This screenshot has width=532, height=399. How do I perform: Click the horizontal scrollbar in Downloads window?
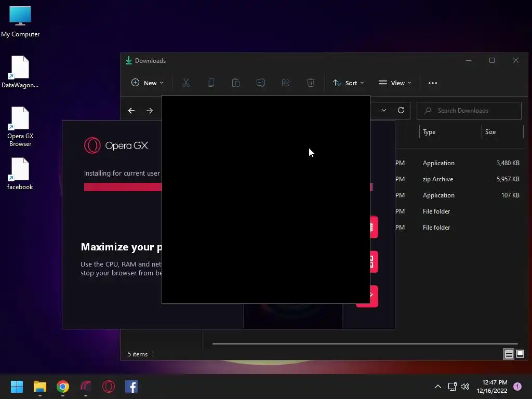tap(365, 344)
